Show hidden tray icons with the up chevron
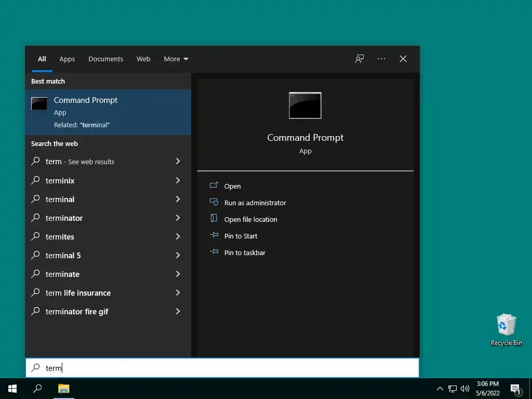Viewport: 532px width, 399px height. [x=440, y=389]
